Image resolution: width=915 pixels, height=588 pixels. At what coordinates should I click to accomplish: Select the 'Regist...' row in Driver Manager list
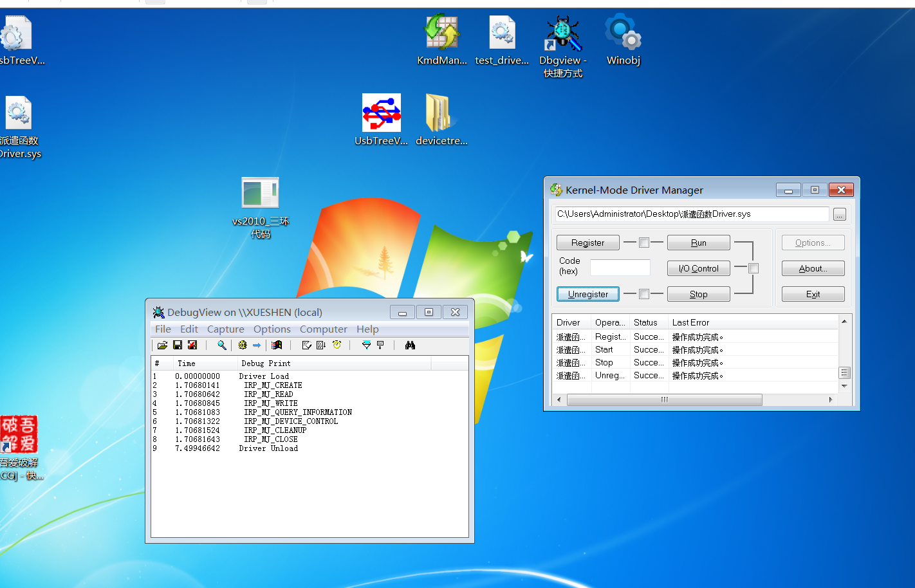696,336
